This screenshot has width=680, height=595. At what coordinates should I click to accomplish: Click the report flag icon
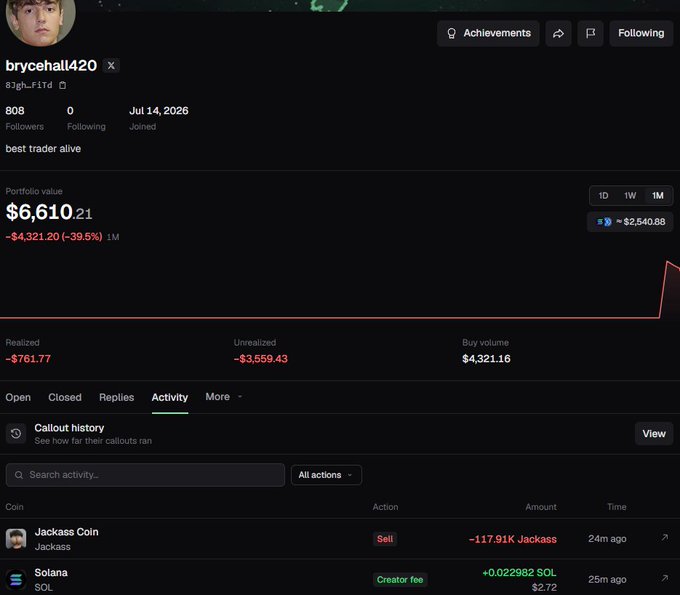click(590, 33)
